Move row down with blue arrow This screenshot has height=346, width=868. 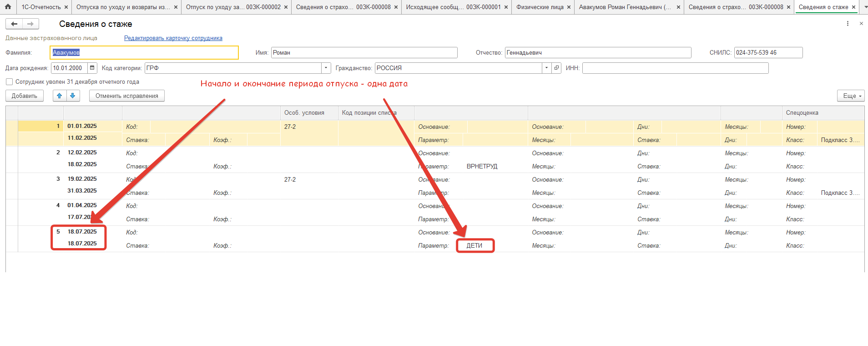[x=73, y=96]
